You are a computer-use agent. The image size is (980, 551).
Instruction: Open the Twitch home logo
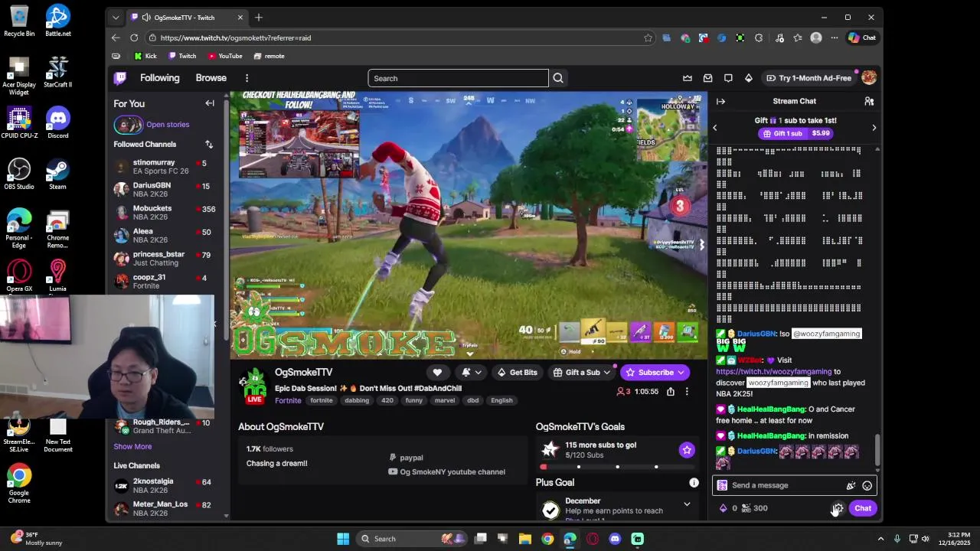tap(120, 78)
